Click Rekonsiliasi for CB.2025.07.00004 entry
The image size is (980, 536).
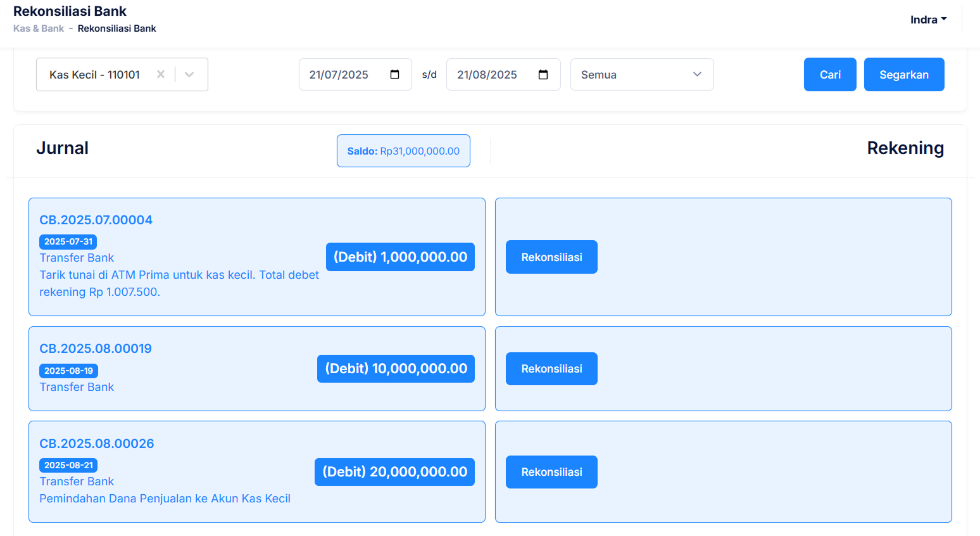[x=551, y=257]
